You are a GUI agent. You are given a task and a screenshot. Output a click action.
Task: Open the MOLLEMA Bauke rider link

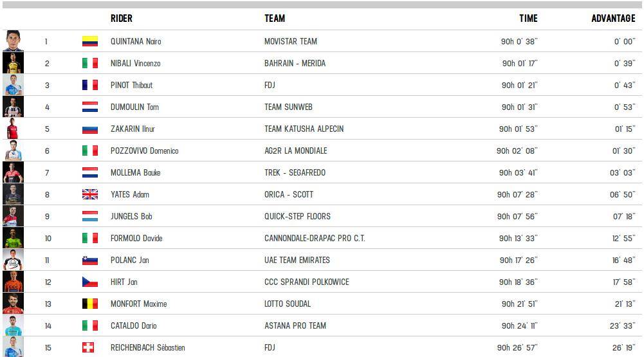coord(136,172)
